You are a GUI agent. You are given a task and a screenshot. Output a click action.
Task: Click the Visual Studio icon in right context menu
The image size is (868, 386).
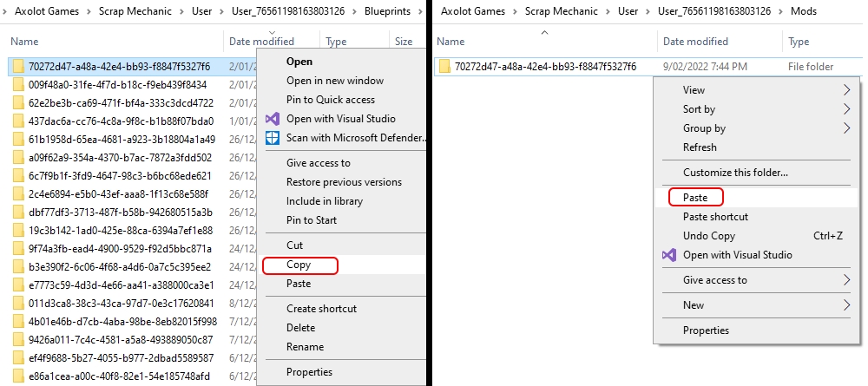[669, 255]
